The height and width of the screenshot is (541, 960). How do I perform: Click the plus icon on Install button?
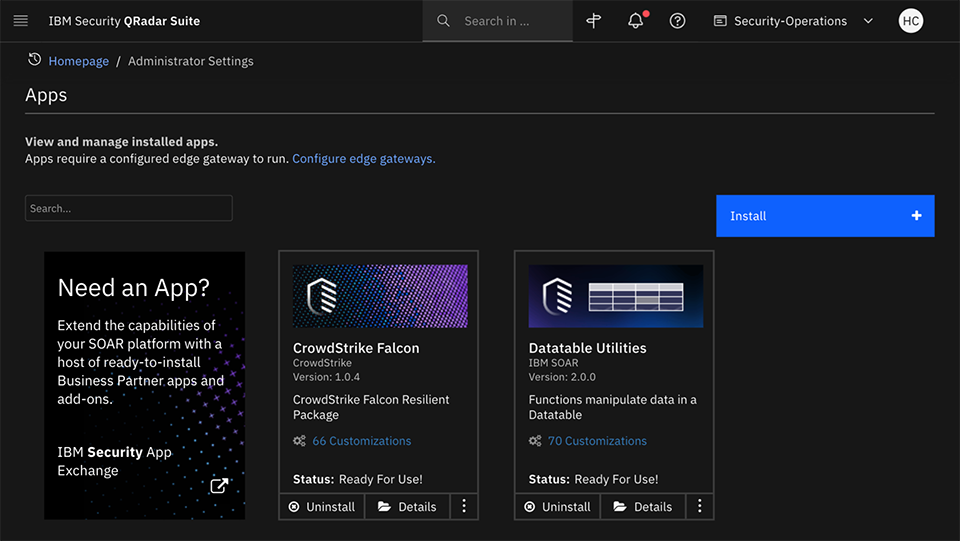917,215
